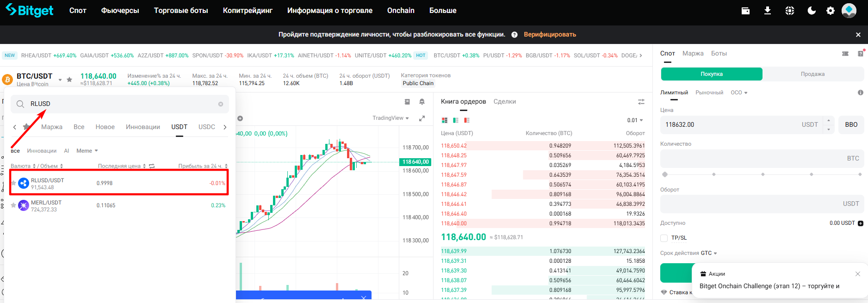Open the coupon ticket icon in order panel
Viewport: 868px width, 303px height.
coord(845,54)
